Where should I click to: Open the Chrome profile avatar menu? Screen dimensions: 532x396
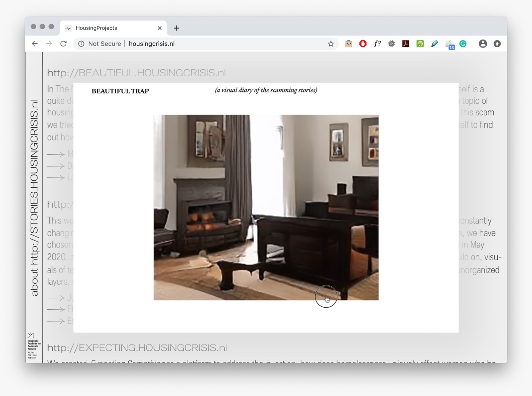click(x=483, y=44)
